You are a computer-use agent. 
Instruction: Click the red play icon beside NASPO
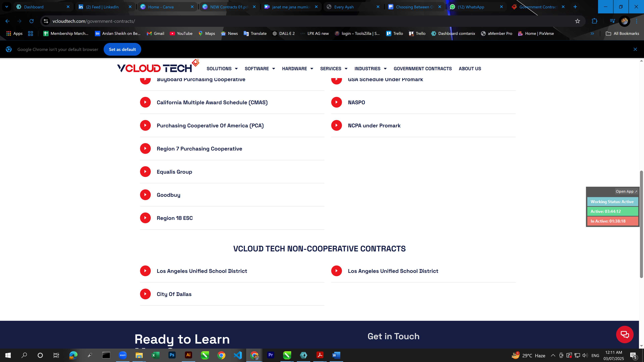coord(336,102)
